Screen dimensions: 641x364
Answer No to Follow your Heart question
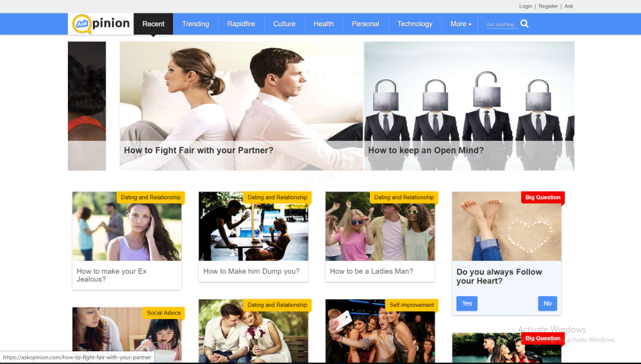tap(547, 303)
